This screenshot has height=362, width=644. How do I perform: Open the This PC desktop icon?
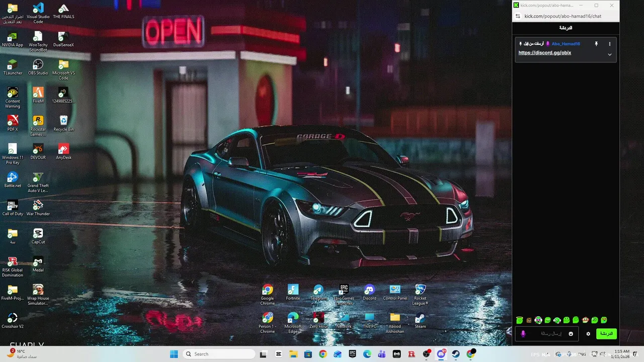pos(369,321)
